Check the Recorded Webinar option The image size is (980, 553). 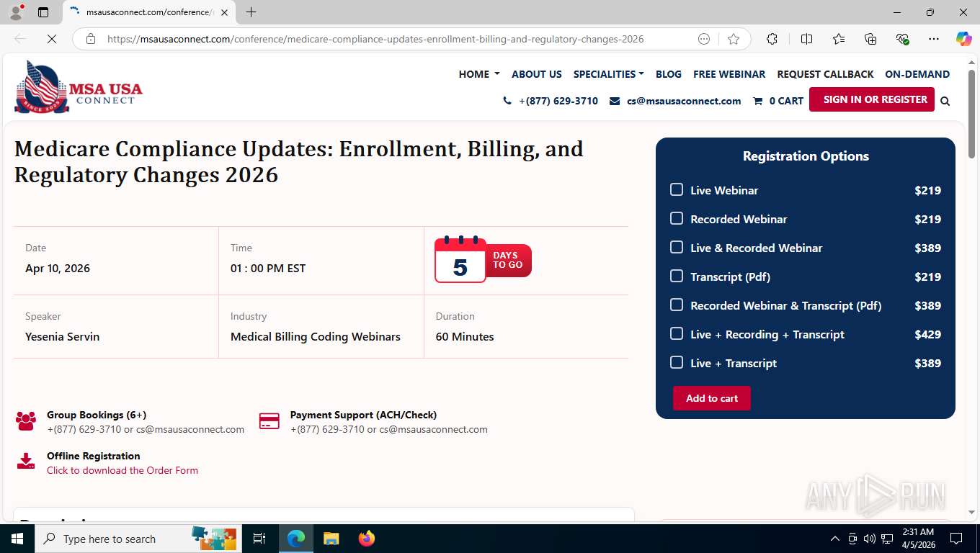click(677, 218)
